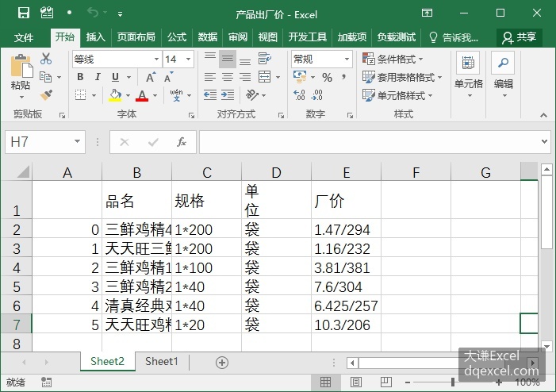556x392 pixels.
Task: Click the Accounting number format currency icon
Action: (300, 77)
